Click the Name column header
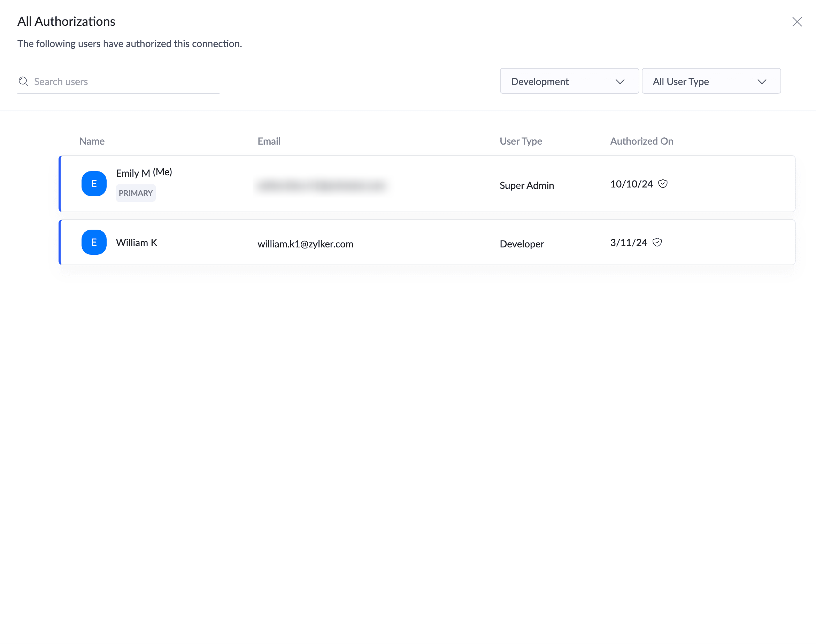 pyautogui.click(x=92, y=141)
